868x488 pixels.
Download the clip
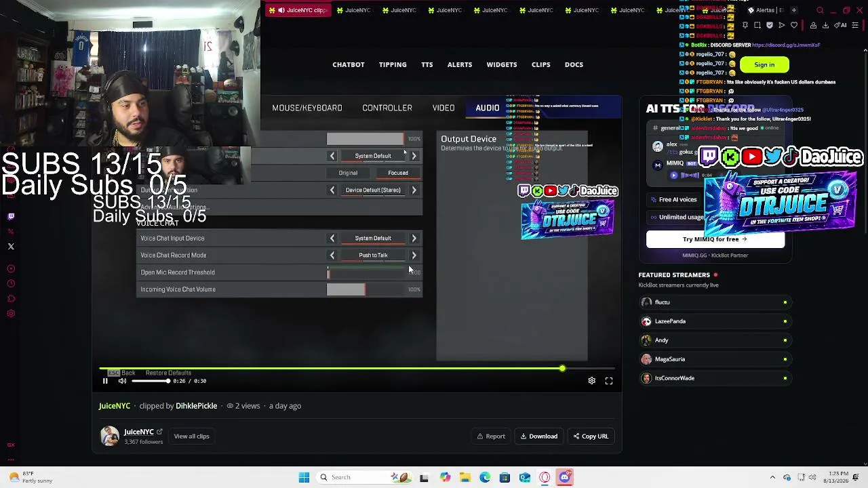click(539, 436)
